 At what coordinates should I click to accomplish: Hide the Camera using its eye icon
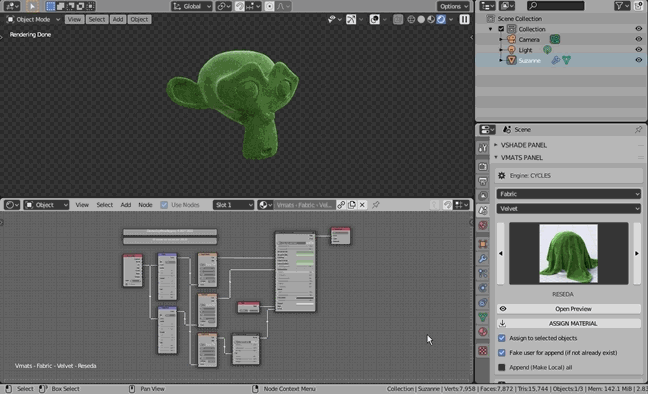tap(638, 39)
